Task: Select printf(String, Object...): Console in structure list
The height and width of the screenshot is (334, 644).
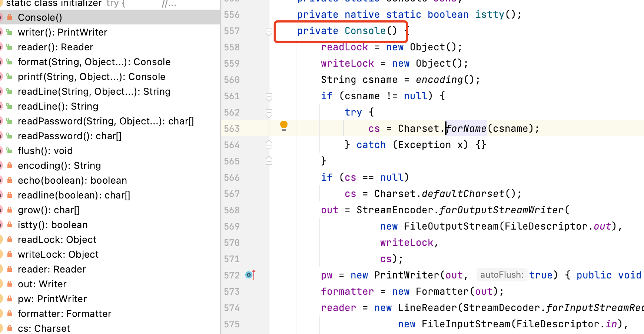Action: point(92,77)
